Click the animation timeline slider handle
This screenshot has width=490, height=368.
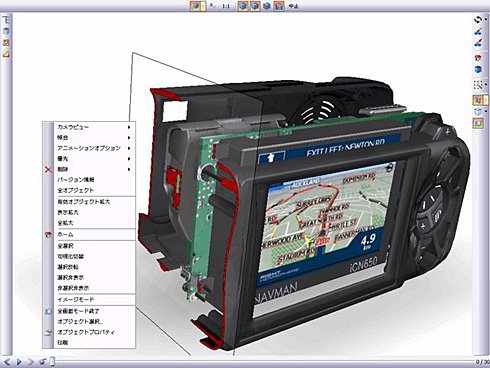[52, 361]
